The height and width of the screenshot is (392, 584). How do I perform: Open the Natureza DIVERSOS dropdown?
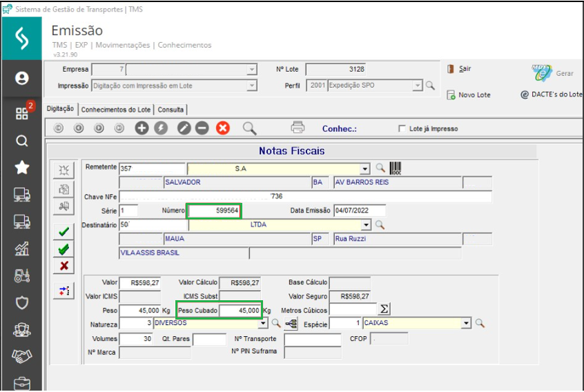pyautogui.click(x=263, y=323)
